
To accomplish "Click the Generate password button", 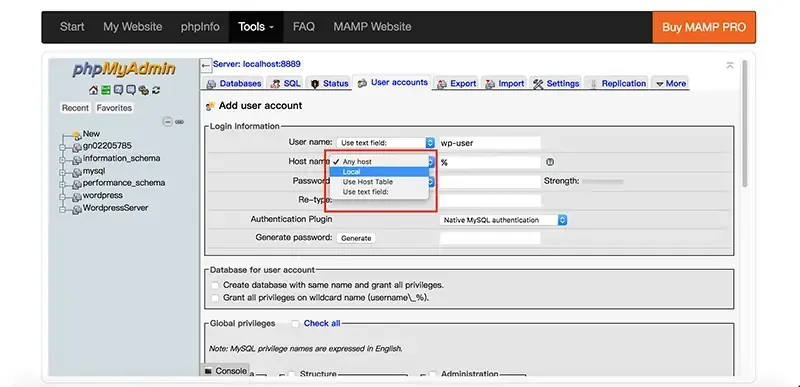I will [356, 238].
